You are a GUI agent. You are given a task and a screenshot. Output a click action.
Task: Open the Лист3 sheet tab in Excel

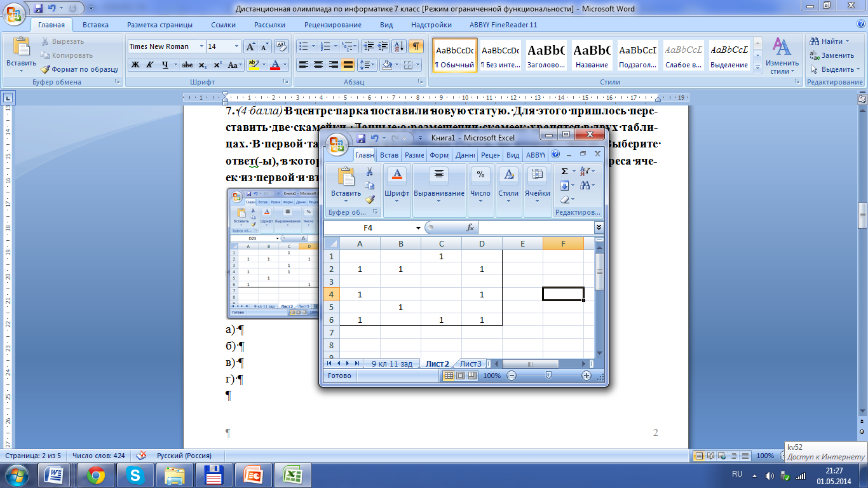pyautogui.click(x=471, y=363)
